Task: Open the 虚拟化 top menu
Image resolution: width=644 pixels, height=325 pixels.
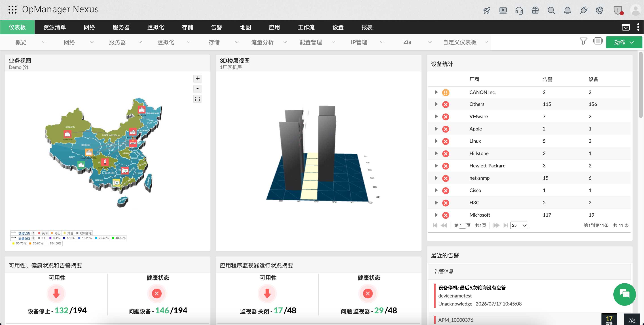Action: pyautogui.click(x=155, y=27)
